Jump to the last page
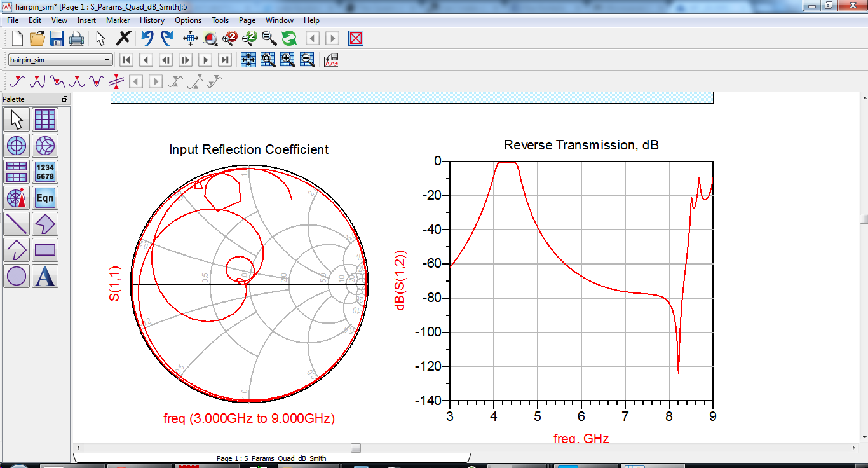This screenshot has height=468, width=868. (x=225, y=60)
